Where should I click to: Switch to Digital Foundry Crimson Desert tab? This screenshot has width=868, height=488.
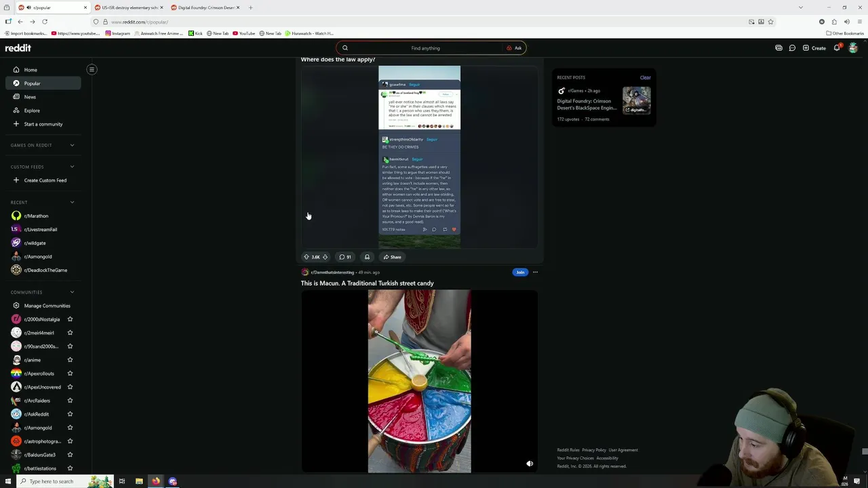(x=205, y=7)
